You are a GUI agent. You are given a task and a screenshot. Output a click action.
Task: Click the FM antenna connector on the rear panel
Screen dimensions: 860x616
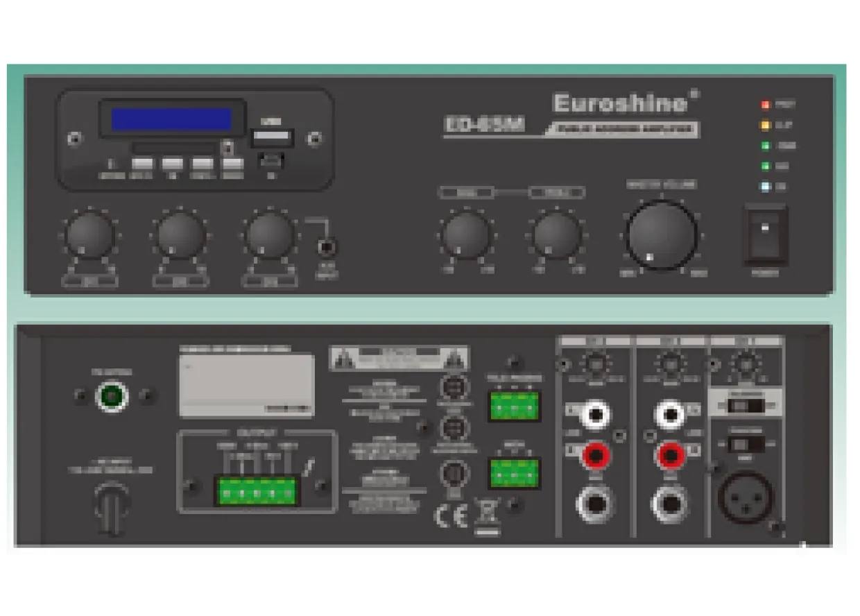tap(112, 396)
